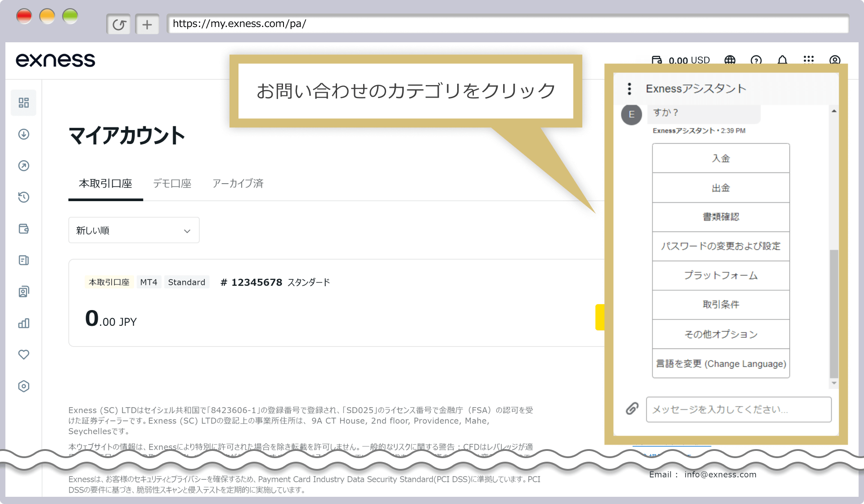The height and width of the screenshot is (504, 864).
Task: Open the help question mark icon
Action: coord(756,60)
